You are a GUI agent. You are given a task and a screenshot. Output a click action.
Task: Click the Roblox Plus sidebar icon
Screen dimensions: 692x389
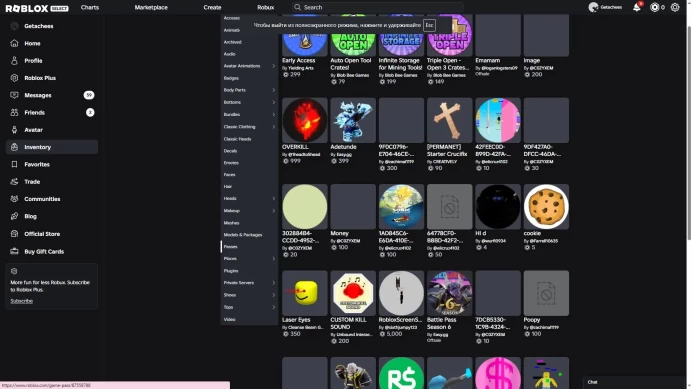(x=15, y=78)
